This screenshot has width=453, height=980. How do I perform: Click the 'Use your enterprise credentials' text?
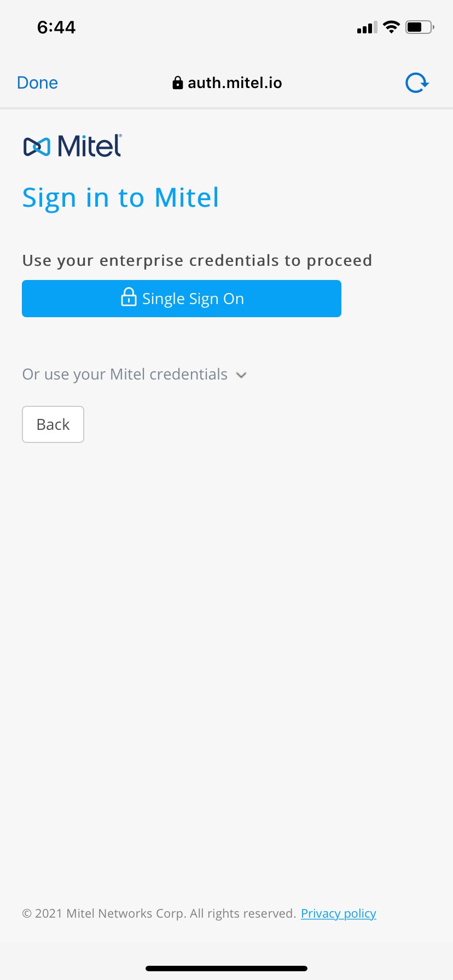[x=197, y=260]
